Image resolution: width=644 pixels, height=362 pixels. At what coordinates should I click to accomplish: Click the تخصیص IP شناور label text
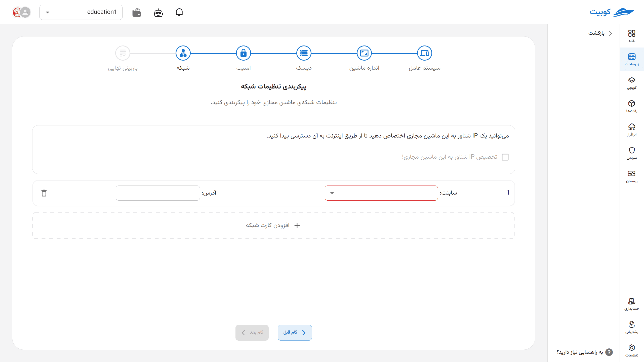450,157
